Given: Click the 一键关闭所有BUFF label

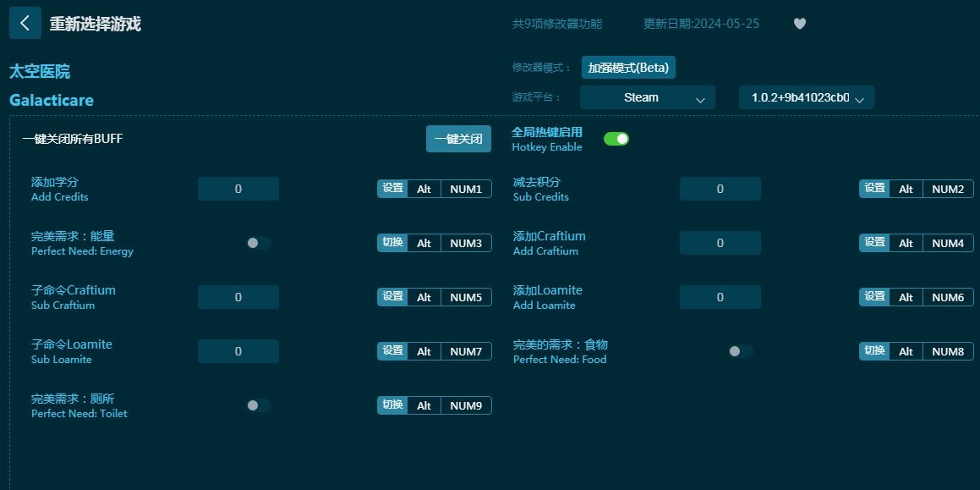Looking at the screenshot, I should [x=73, y=139].
